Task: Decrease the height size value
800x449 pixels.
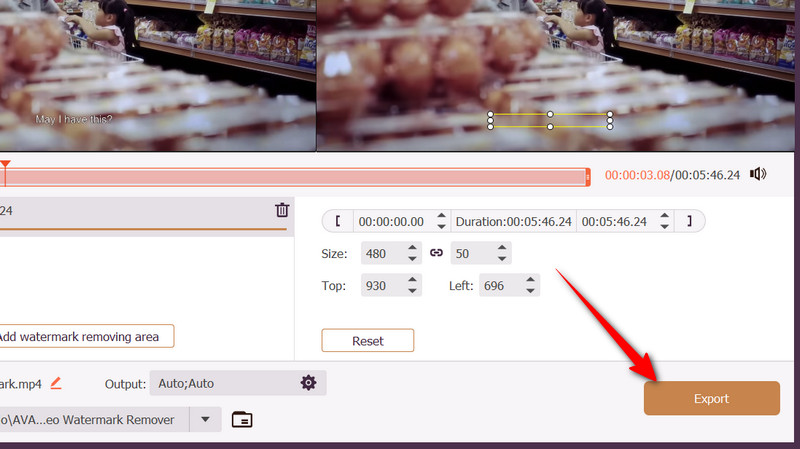Action: 500,259
